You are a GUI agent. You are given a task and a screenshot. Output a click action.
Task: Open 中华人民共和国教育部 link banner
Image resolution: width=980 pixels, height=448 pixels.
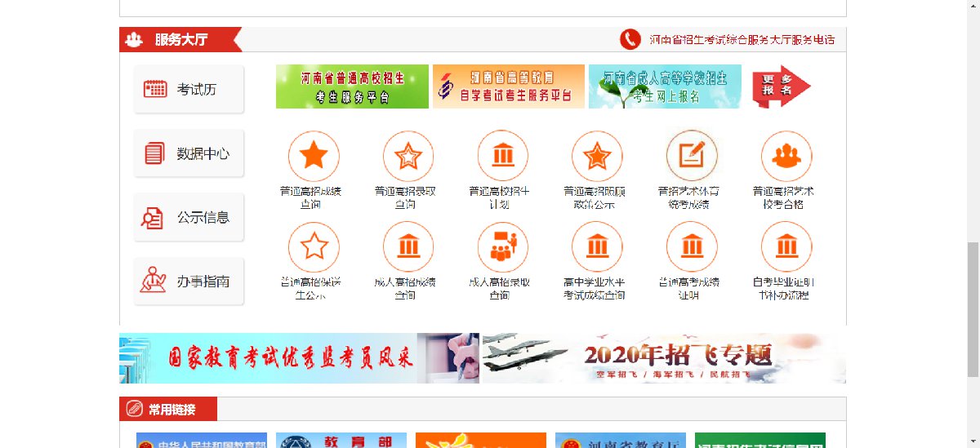click(x=202, y=440)
